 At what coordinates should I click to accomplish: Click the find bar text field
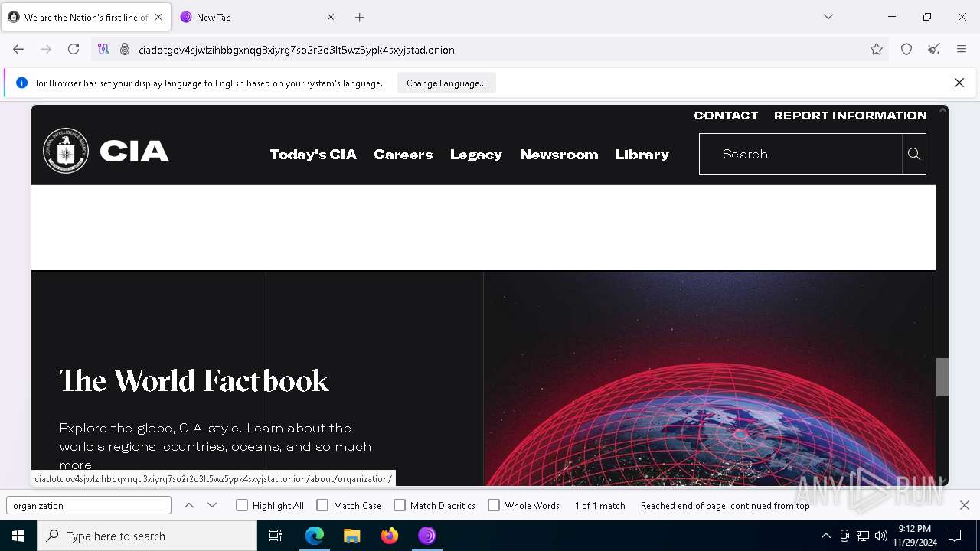(x=89, y=505)
